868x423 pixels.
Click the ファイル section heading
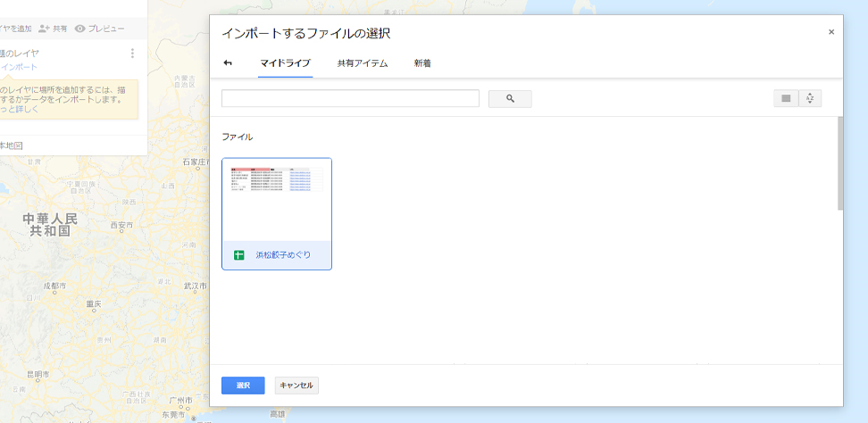tap(238, 137)
